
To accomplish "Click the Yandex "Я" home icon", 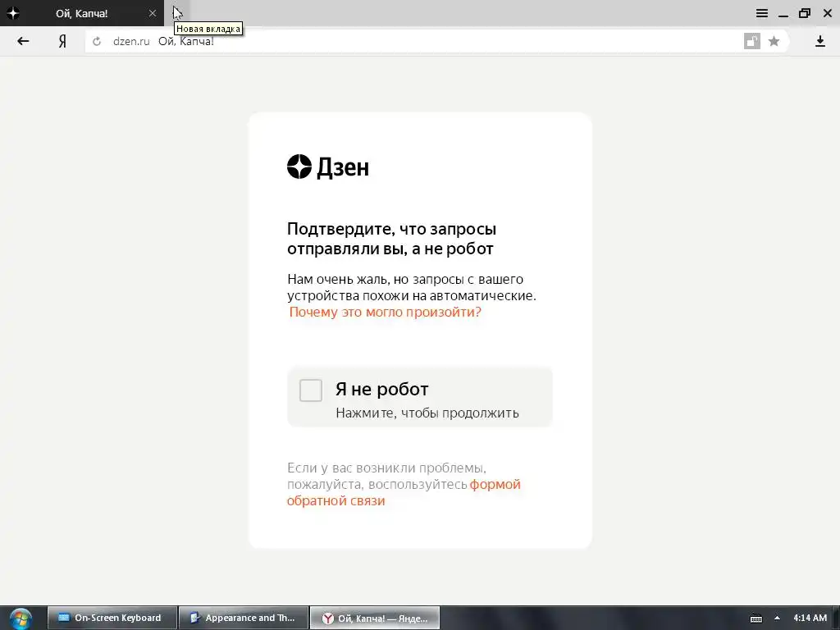I will point(62,41).
